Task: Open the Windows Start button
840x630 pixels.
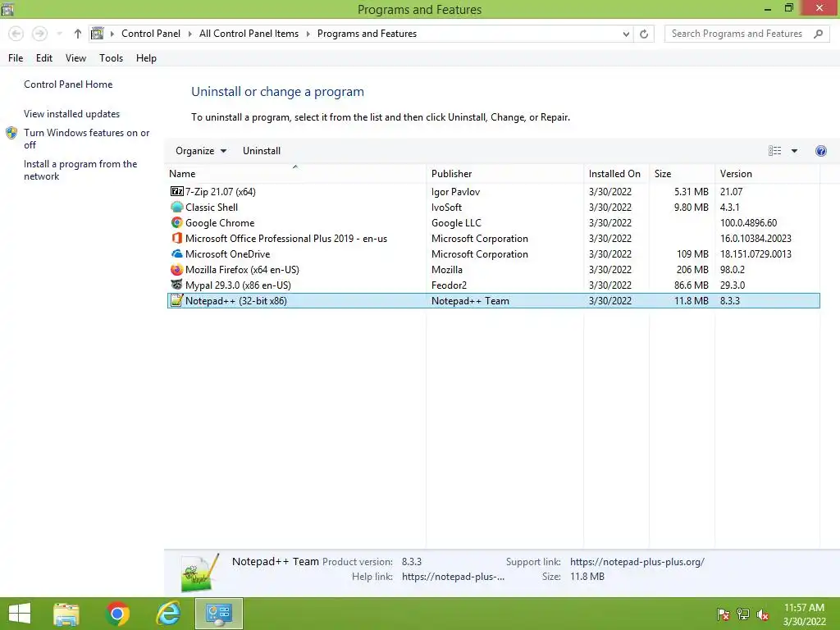Action: click(20, 614)
